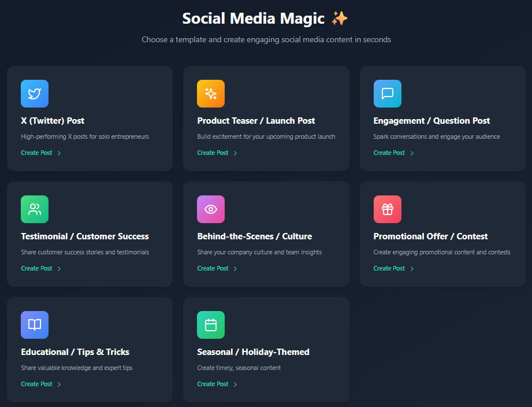Start a Seasonal holiday-themed post
Image resolution: width=532 pixels, height=407 pixels.
pos(211,383)
